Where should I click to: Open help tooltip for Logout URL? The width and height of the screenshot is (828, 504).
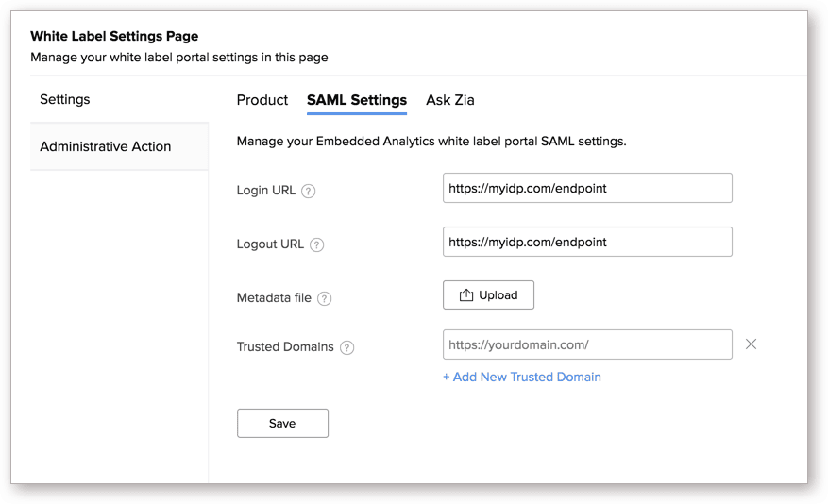316,244
